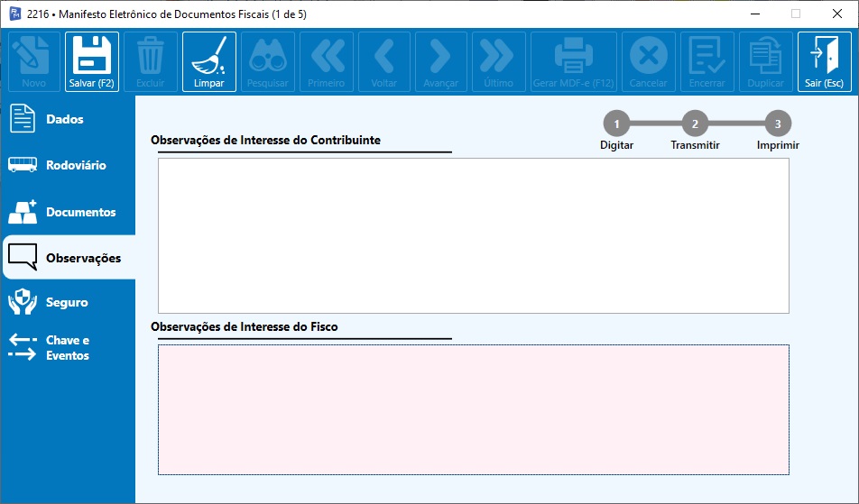Screen dimensions: 859x504
Task: Open the Rodoviário section
Action: point(68,165)
